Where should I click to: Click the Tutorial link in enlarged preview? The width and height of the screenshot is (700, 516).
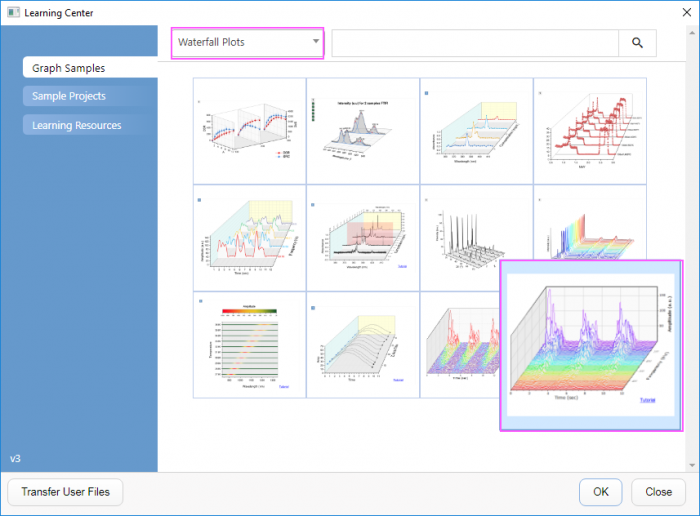(x=650, y=400)
